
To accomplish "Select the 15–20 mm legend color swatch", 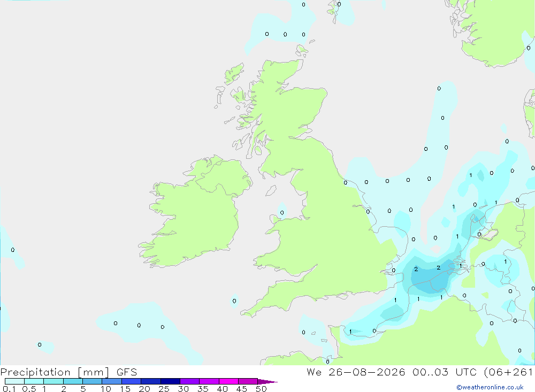I will point(132,381).
